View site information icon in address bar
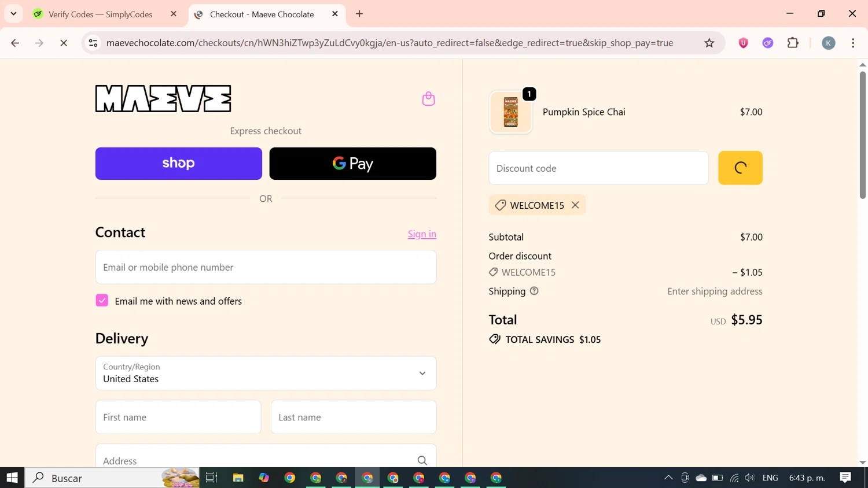Image resolution: width=868 pixels, height=488 pixels. click(x=93, y=43)
